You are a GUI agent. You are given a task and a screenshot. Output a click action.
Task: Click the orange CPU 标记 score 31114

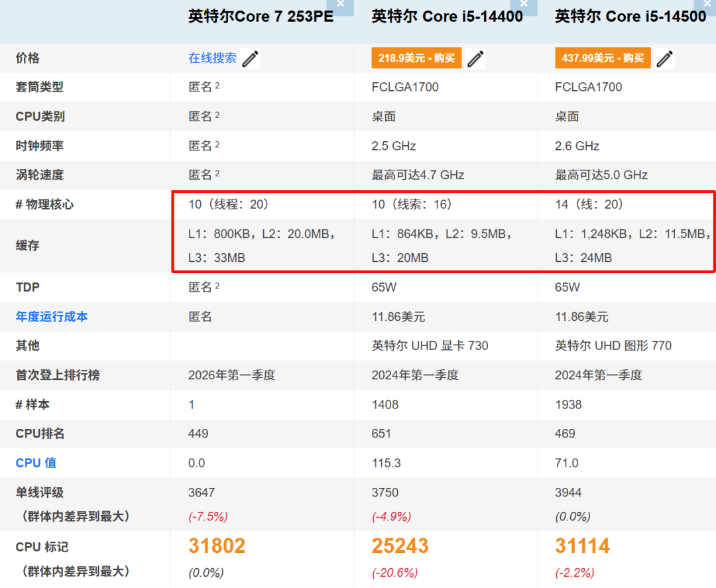pos(583,545)
